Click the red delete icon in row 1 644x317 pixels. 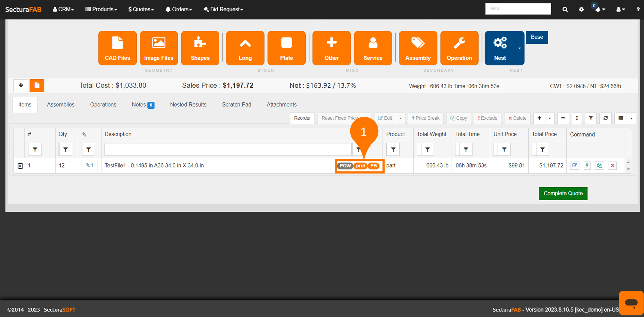612,165
